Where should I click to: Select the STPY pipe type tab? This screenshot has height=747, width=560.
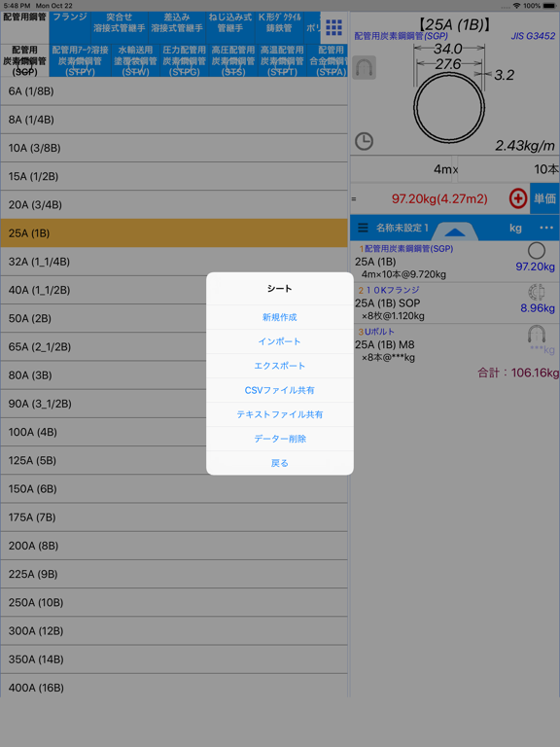tap(81, 60)
